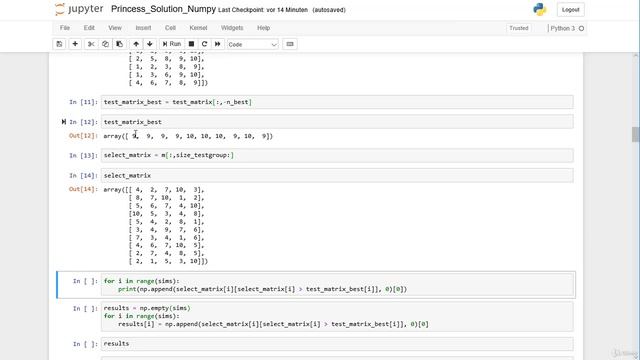Open the Insert menu
This screenshot has width=640, height=360.
143,28
